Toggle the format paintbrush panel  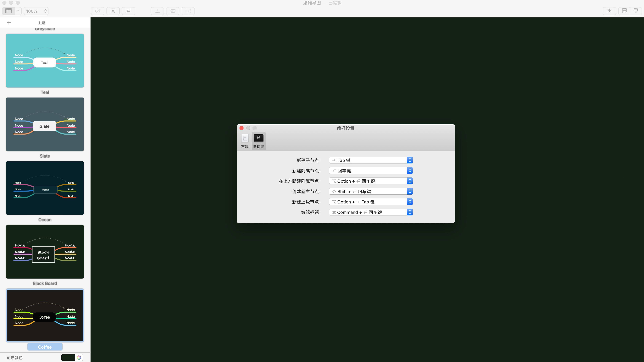(636, 11)
